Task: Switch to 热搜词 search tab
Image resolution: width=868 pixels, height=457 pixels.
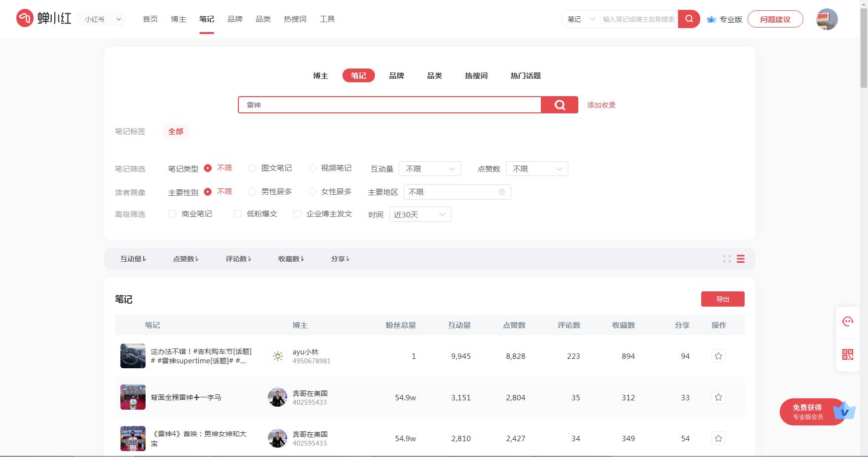Action: [x=476, y=75]
